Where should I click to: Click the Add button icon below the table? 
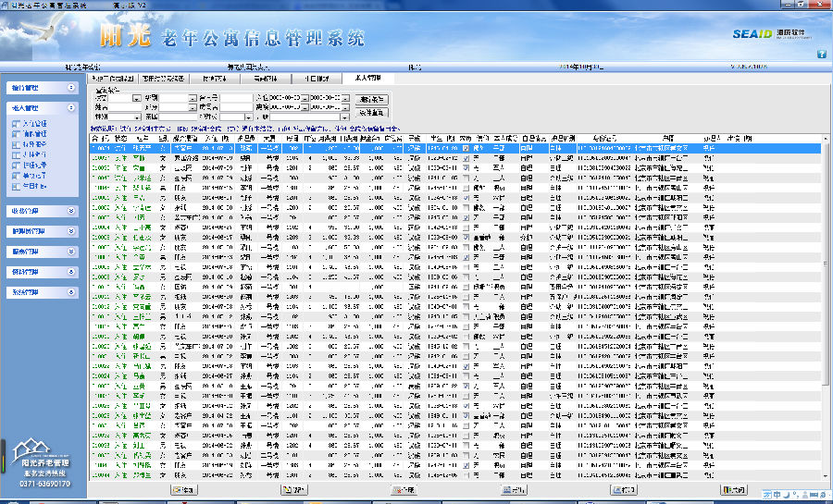pos(176,489)
